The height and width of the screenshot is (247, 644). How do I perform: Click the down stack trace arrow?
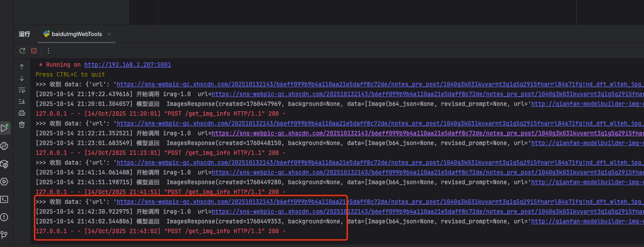click(22, 78)
